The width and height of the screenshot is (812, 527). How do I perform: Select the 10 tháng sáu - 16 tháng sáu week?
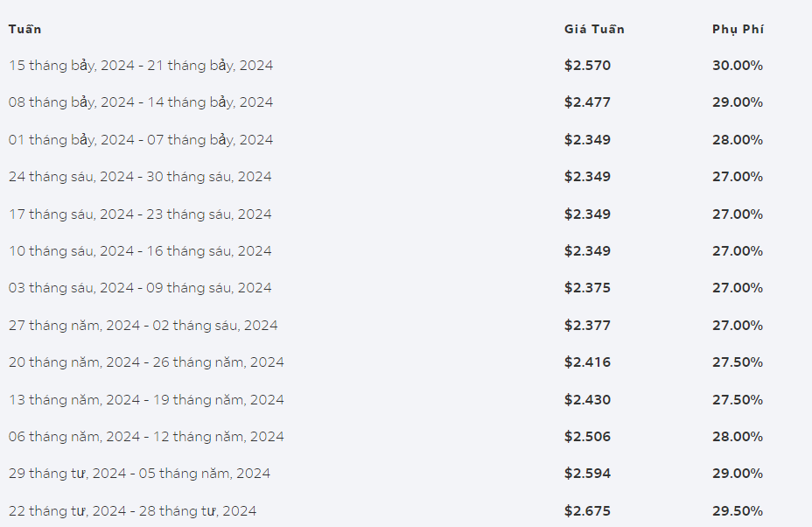point(140,250)
